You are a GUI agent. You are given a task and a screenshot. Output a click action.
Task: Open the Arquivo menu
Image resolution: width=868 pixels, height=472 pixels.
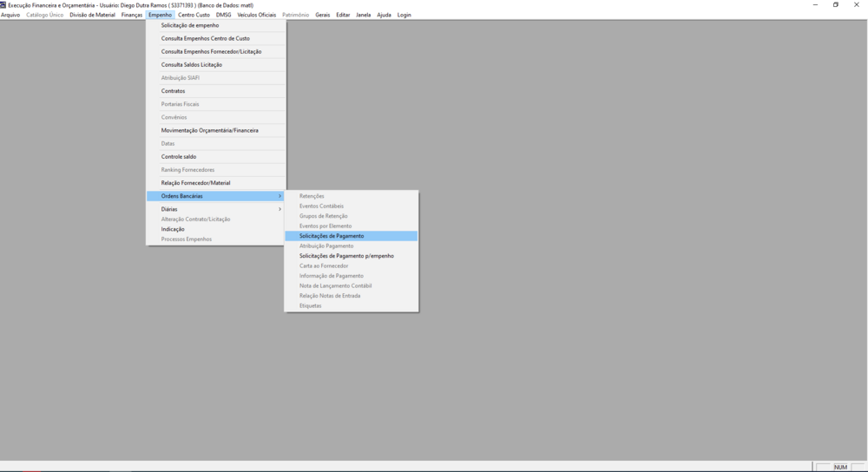pos(10,15)
